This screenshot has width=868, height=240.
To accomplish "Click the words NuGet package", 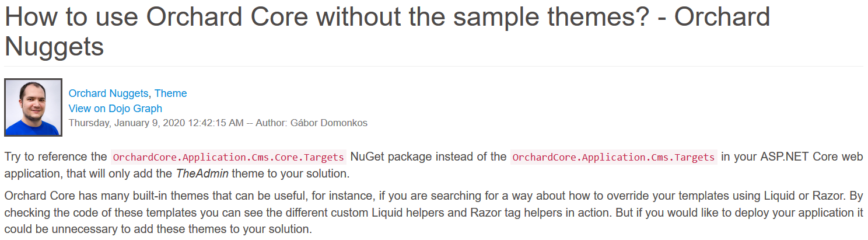I will coord(383,157).
